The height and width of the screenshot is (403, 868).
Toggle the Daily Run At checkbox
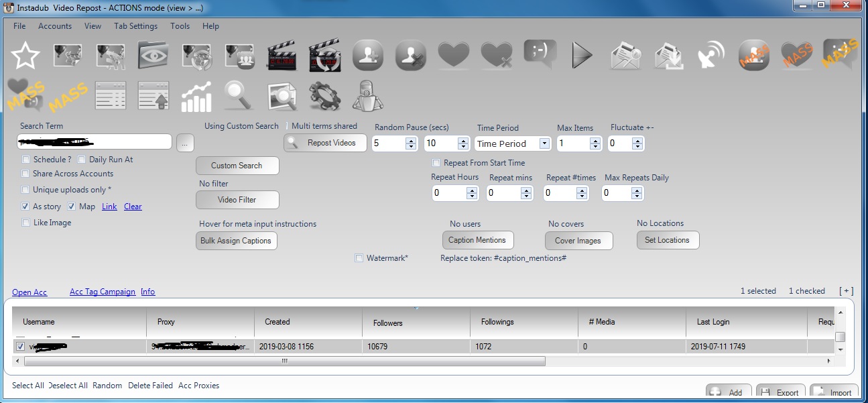pos(82,160)
